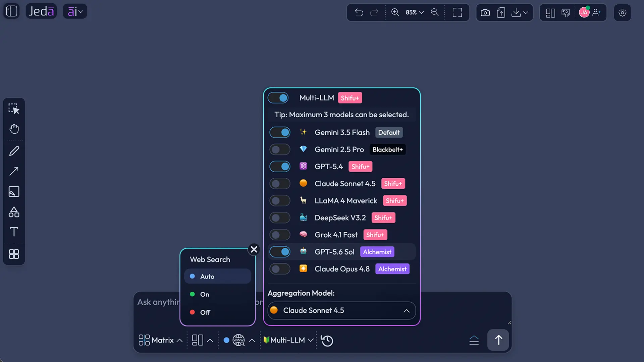Click the prompt box resize handle
This screenshot has width=644, height=362.
coord(509,322)
